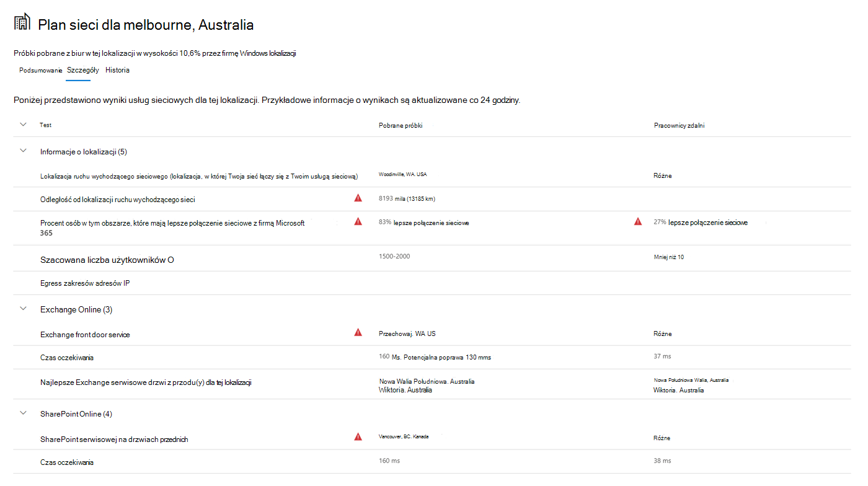Select Exchange front door service row label
The width and height of the screenshot is (868, 486).
[85, 335]
